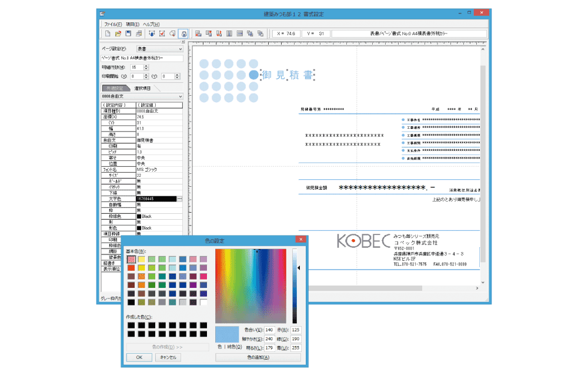588x376 pixels.
Task: Decrease the 明細行数 spinner value
Action: 146,69
